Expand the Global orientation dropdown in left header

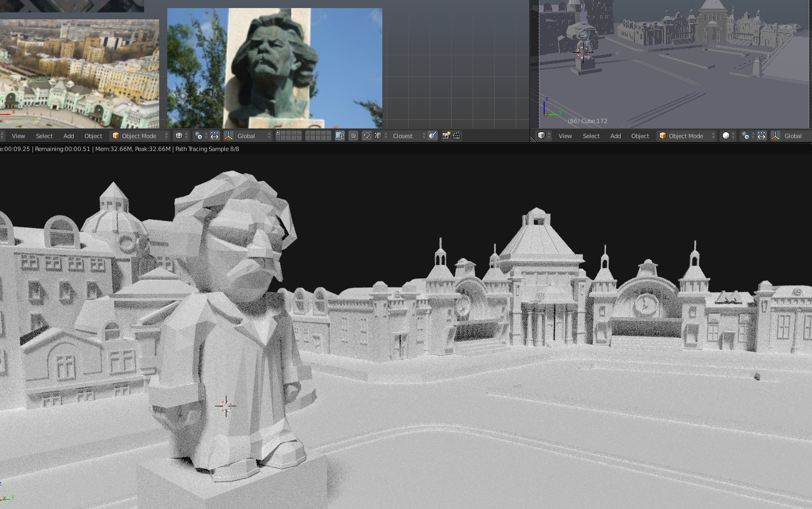click(x=254, y=136)
